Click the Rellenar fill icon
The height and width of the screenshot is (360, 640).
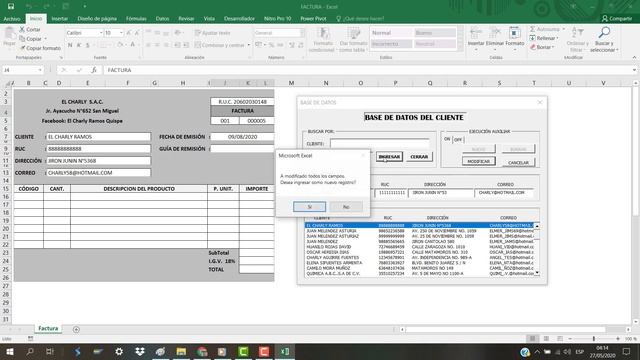click(x=533, y=38)
